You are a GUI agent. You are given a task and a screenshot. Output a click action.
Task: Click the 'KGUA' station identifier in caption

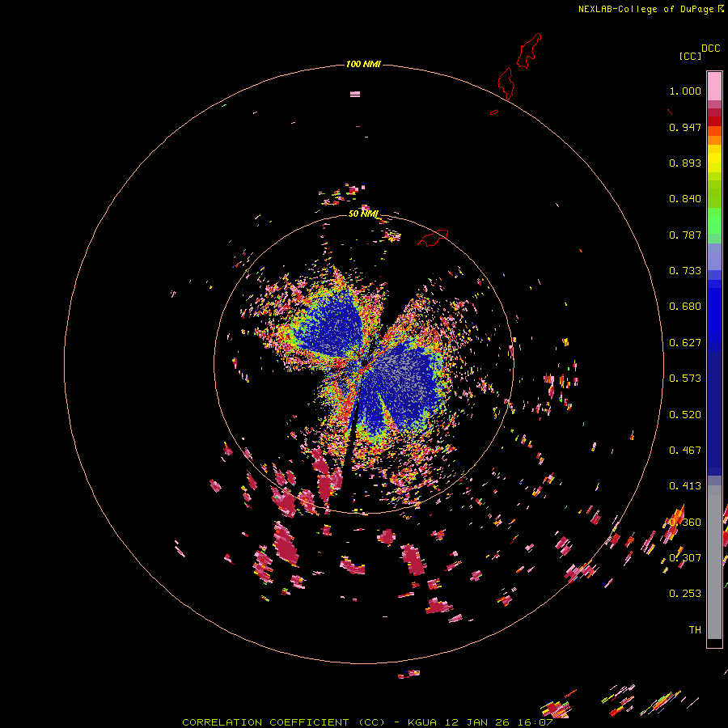(422, 722)
